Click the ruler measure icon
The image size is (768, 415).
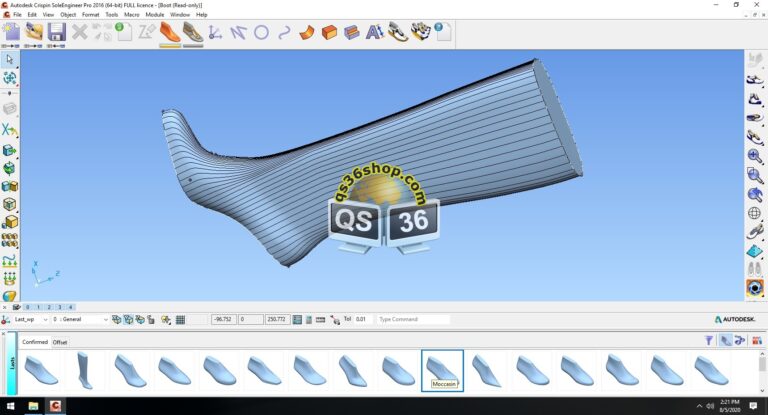point(321,319)
